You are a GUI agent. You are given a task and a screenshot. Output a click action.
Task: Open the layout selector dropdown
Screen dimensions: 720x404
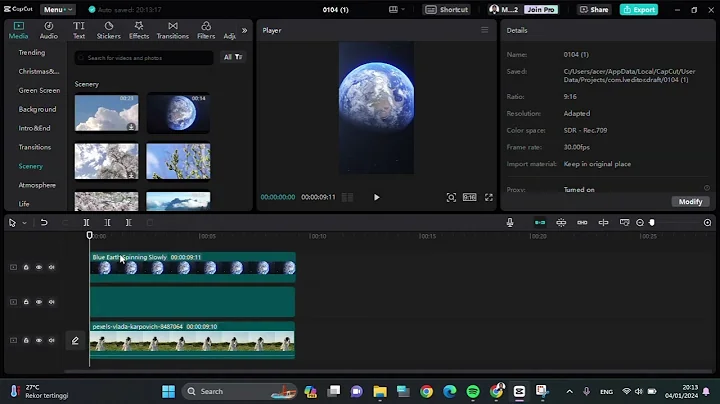coord(397,9)
